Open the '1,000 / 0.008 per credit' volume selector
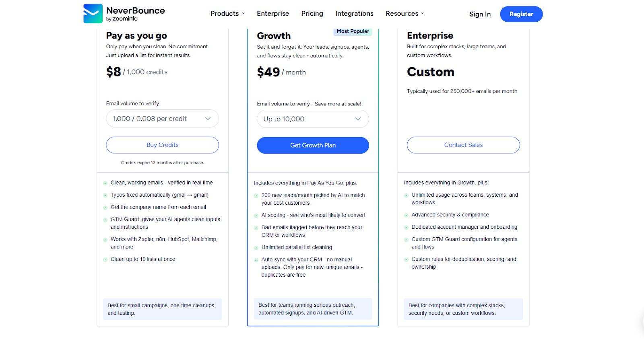 pos(162,118)
